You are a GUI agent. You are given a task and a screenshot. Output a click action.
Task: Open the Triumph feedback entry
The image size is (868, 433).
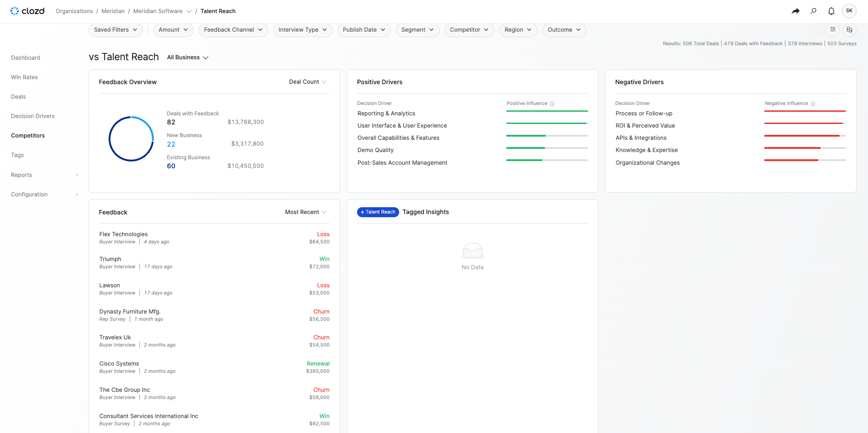coord(215,263)
